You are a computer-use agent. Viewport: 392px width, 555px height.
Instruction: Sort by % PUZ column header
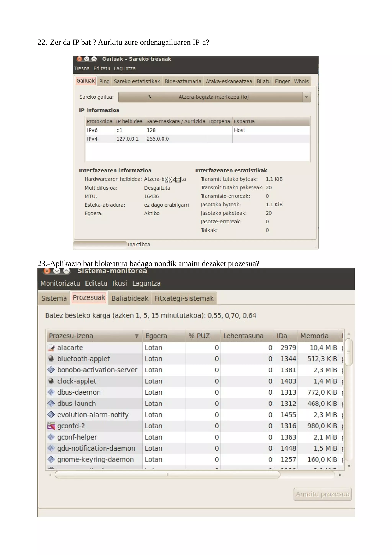[203, 336]
